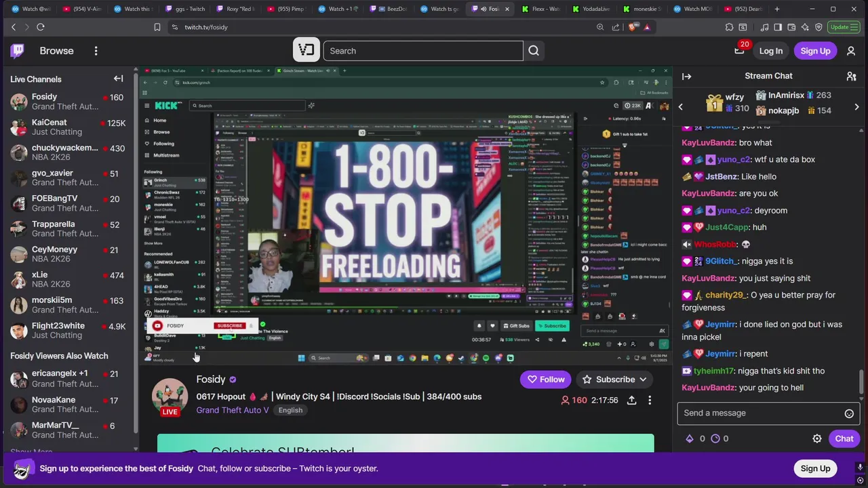Open the Browse page
This screenshot has width=868, height=488.
click(56, 51)
